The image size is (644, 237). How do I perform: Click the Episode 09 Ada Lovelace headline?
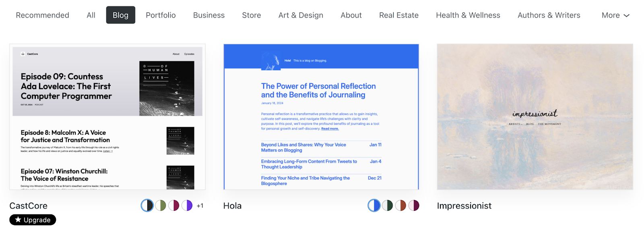coord(66,86)
